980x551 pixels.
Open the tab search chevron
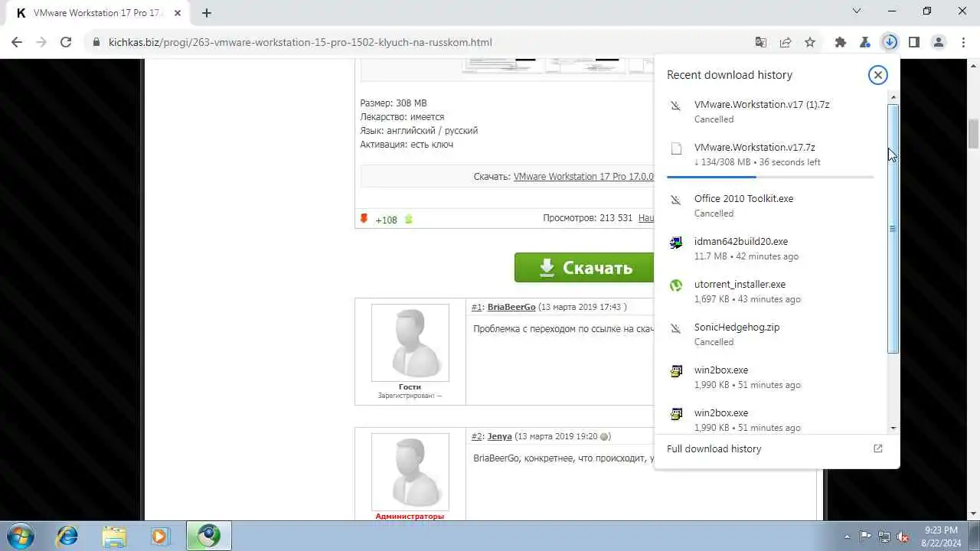(857, 11)
